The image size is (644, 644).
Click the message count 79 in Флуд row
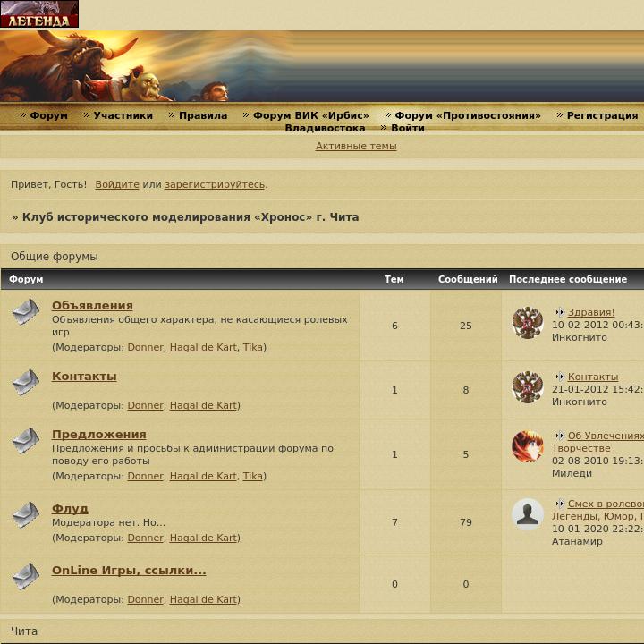pyautogui.click(x=466, y=522)
